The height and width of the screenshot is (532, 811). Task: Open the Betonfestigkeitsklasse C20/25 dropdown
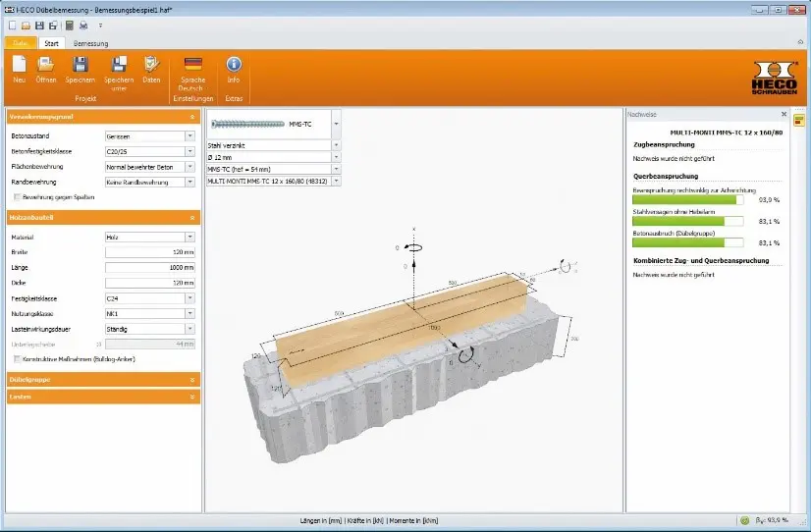pos(190,151)
